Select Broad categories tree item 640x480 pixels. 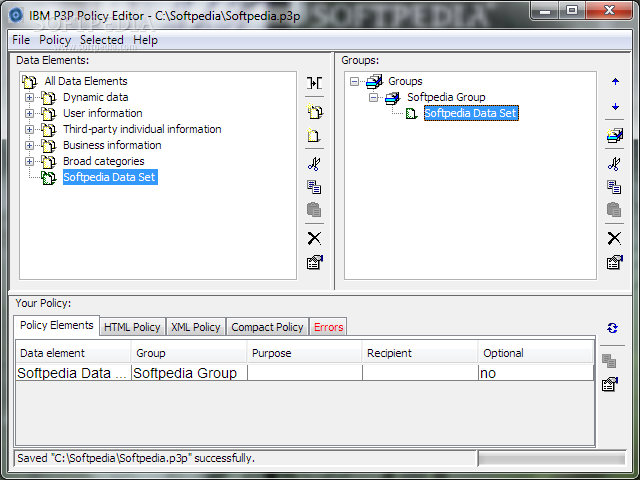coord(103,161)
